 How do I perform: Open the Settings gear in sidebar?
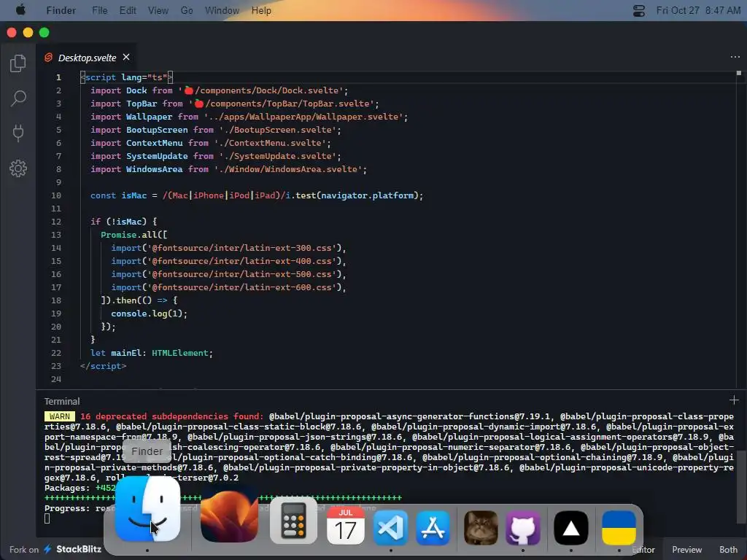[x=18, y=168]
